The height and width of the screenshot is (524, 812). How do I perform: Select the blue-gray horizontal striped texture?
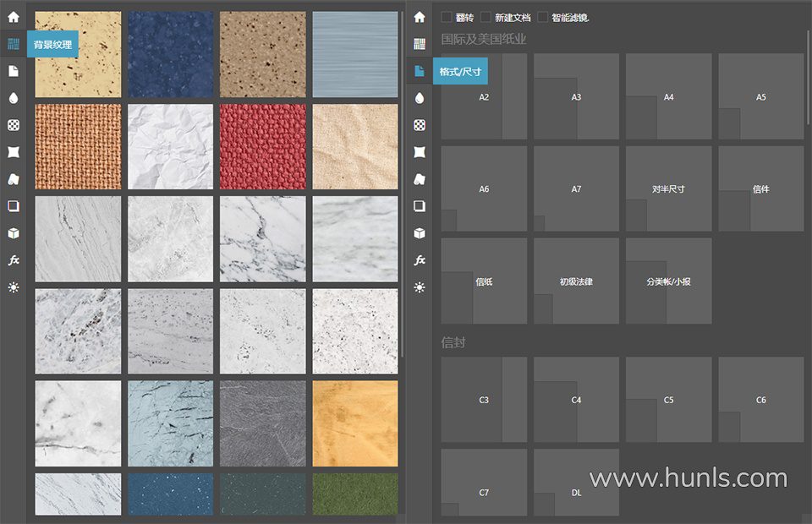coord(355,54)
